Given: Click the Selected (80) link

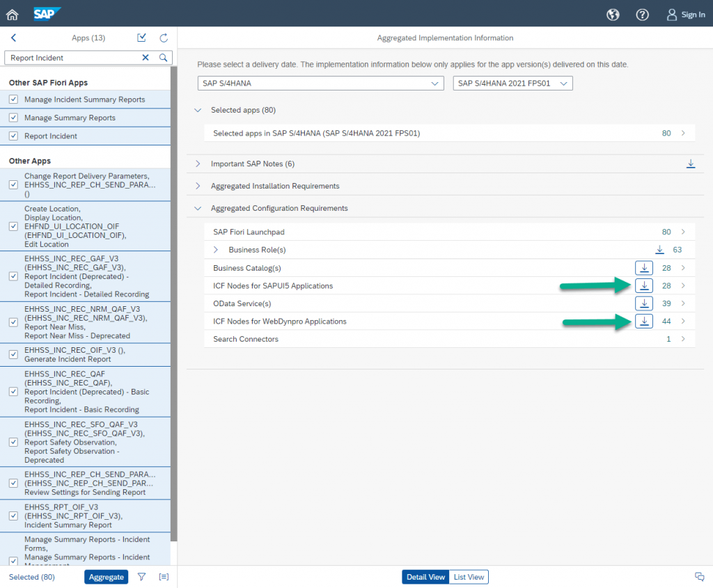Looking at the screenshot, I should pos(32,577).
